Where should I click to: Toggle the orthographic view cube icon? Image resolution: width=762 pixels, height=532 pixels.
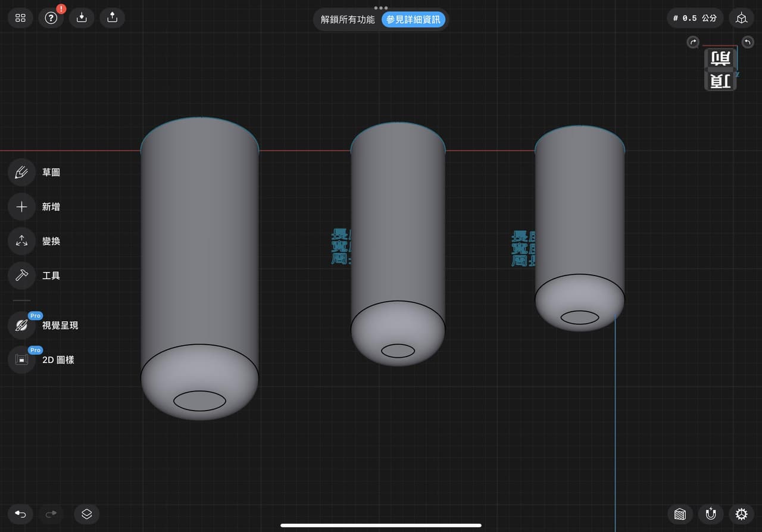pos(741,18)
